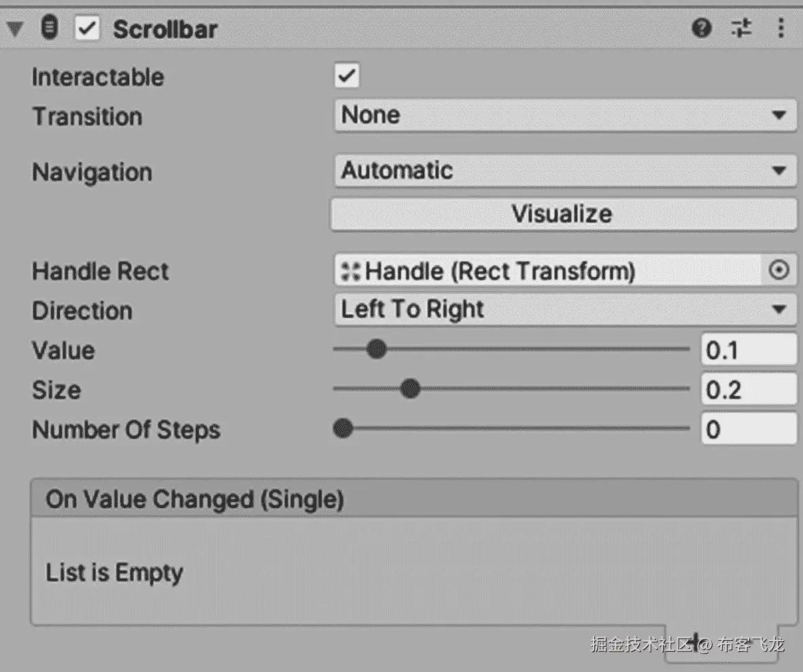803x672 pixels.
Task: Open the Direction dropdown
Action: point(564,310)
